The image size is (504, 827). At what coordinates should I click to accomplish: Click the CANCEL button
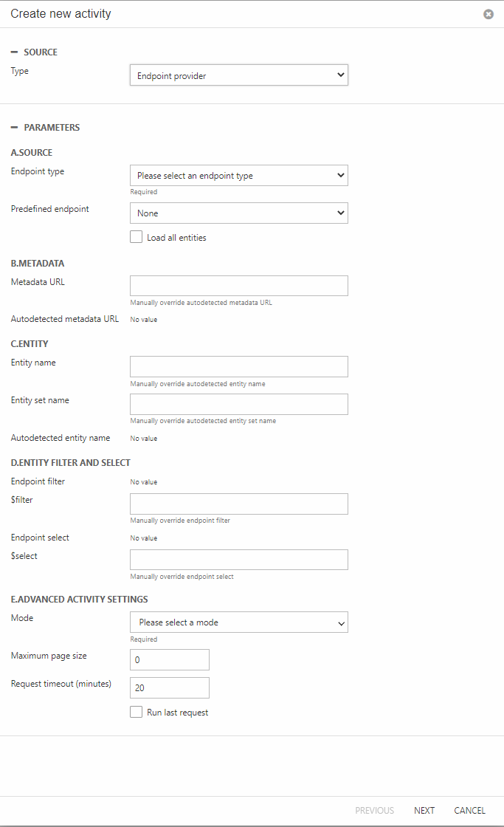(x=469, y=811)
